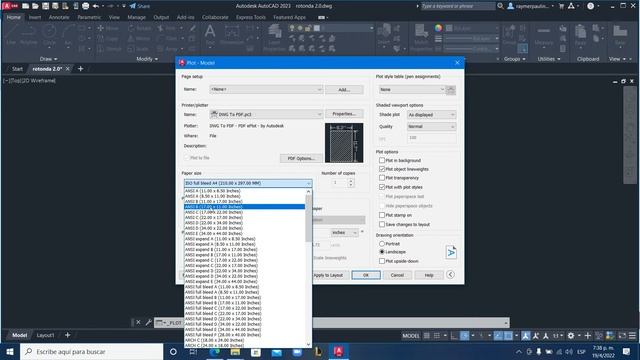Switch to the Layout1 tab
This screenshot has width=640, height=360.
(x=45, y=335)
